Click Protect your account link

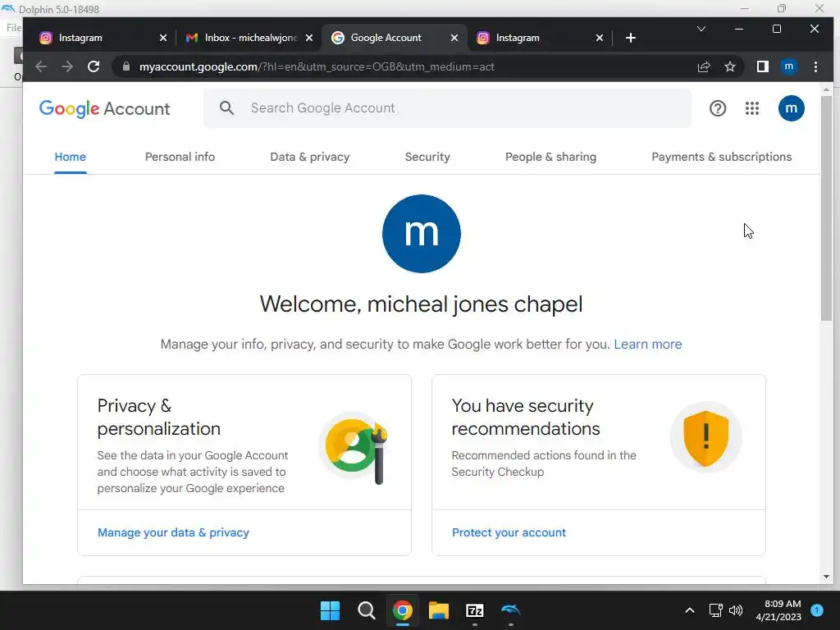[x=509, y=532]
